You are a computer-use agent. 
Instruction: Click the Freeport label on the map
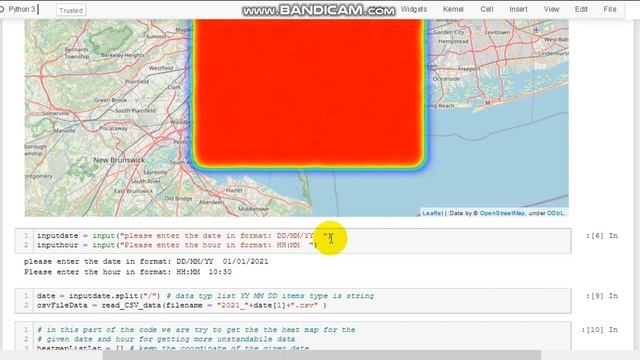(x=469, y=69)
